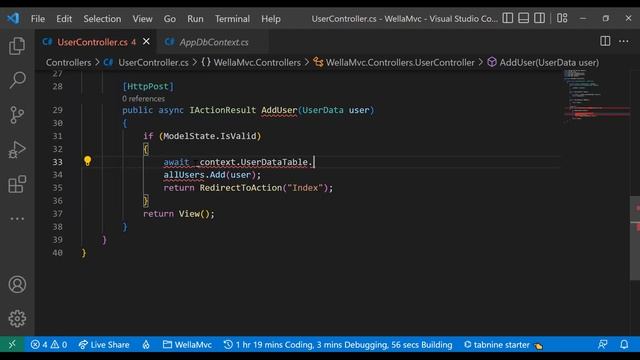
Task: Expand the UserController.cs breadcrumb
Action: 153,62
